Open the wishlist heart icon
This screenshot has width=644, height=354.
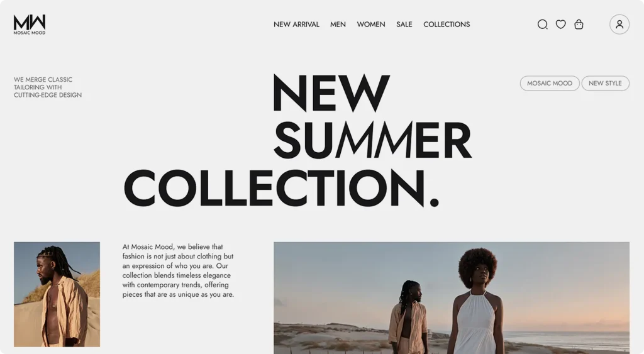click(x=560, y=25)
